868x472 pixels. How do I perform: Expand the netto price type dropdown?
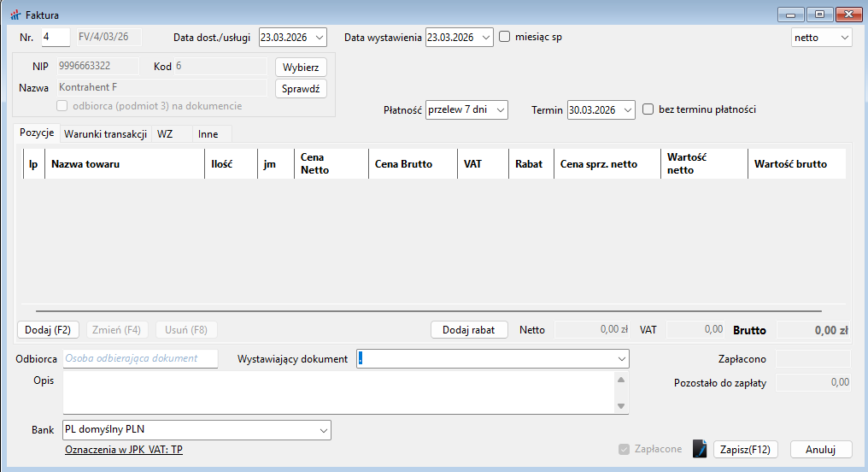pyautogui.click(x=843, y=38)
